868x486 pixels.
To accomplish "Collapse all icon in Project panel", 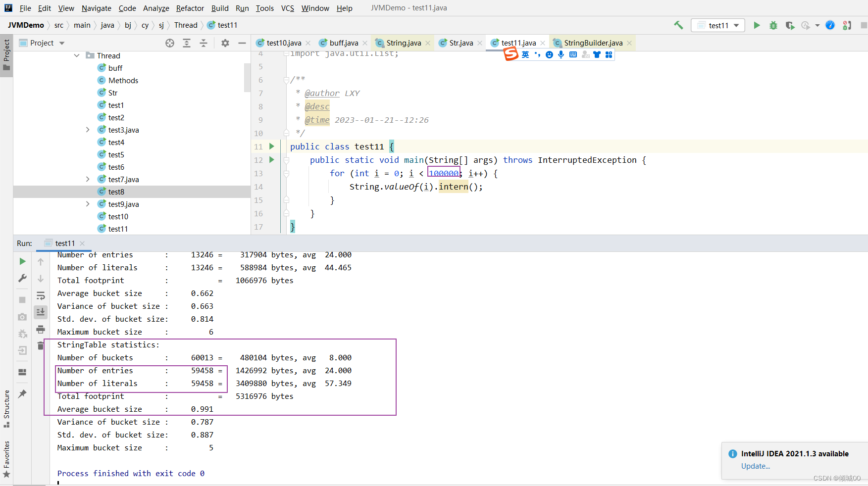I will click(204, 43).
